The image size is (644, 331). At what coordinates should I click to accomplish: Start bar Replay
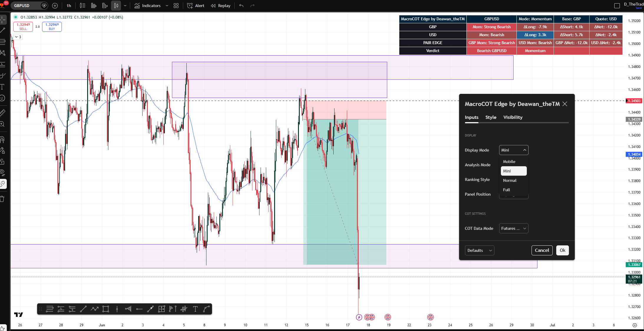pos(221,6)
